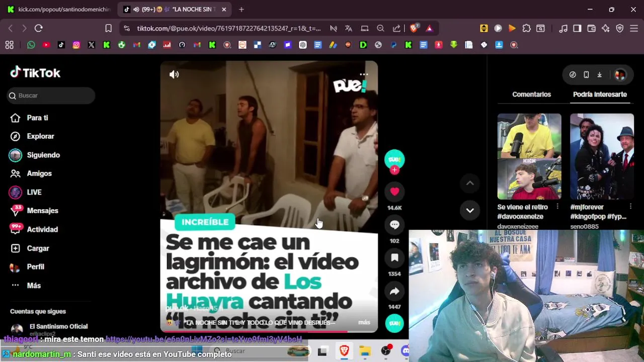The height and width of the screenshot is (362, 644).
Task: Follow pue.ok with the red plus badge
Action: click(394, 170)
